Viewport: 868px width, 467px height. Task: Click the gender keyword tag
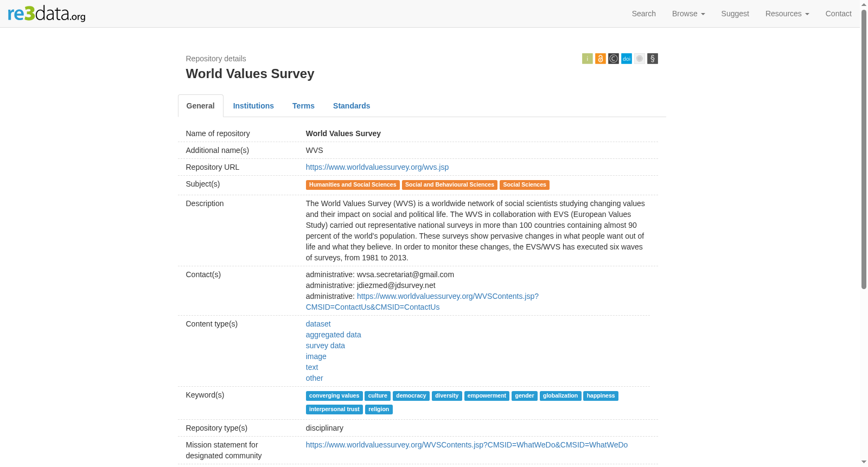coord(525,396)
